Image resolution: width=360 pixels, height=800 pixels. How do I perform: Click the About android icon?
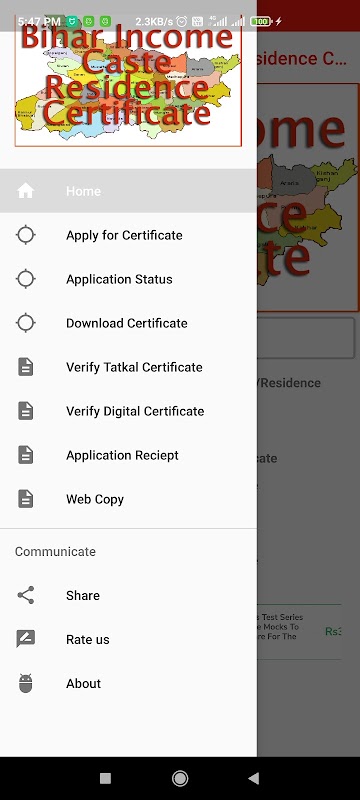click(x=25, y=683)
